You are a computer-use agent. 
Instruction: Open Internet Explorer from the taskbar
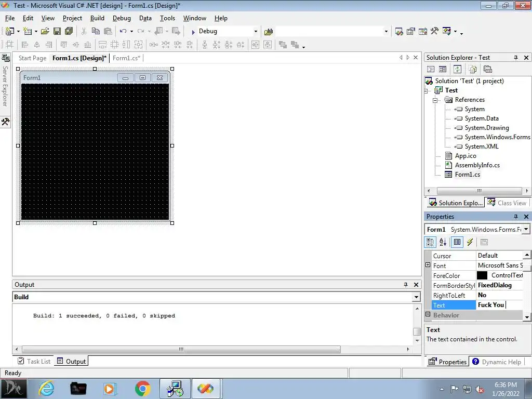(x=46, y=389)
